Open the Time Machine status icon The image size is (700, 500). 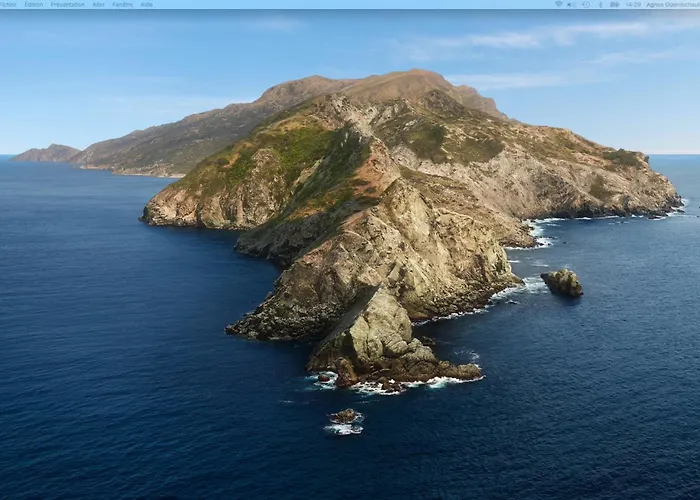click(x=587, y=4)
